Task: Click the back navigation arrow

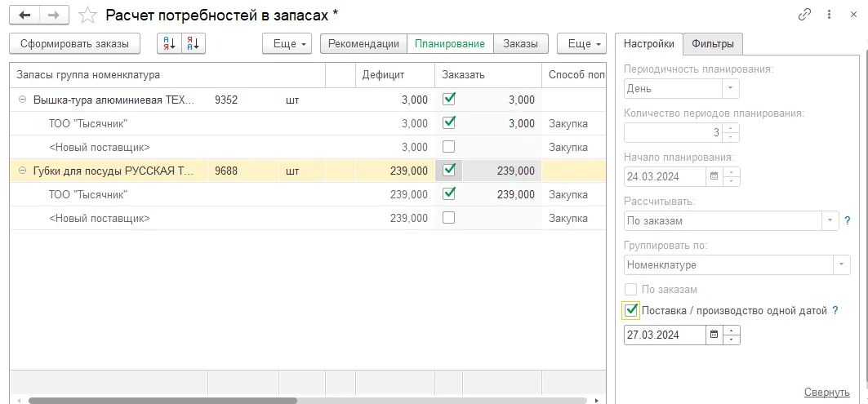Action: click(25, 15)
